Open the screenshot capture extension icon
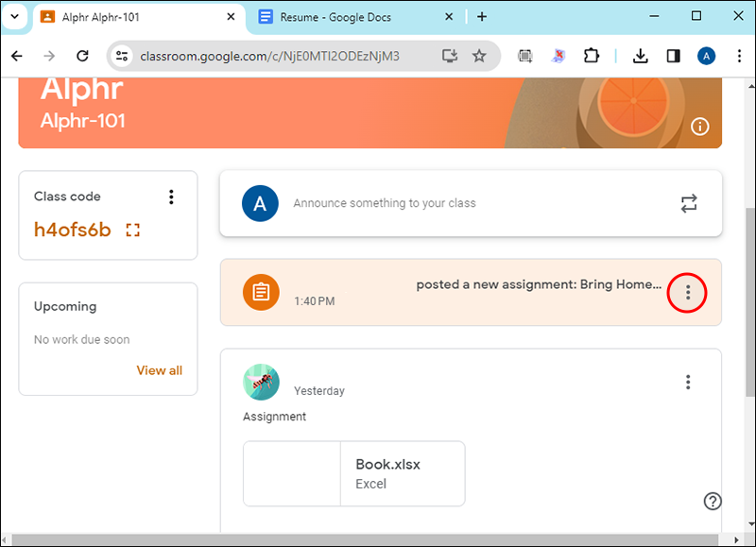This screenshot has width=756, height=547. click(x=525, y=56)
